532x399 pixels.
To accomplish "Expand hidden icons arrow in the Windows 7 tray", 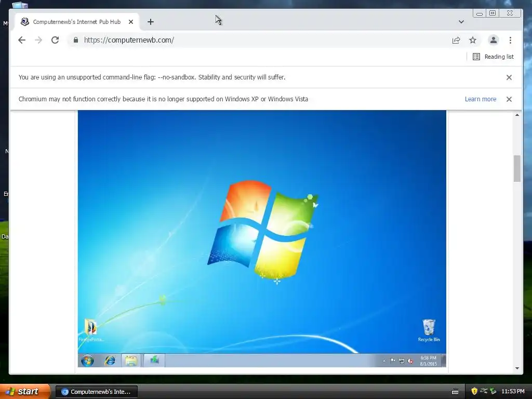I will click(384, 361).
